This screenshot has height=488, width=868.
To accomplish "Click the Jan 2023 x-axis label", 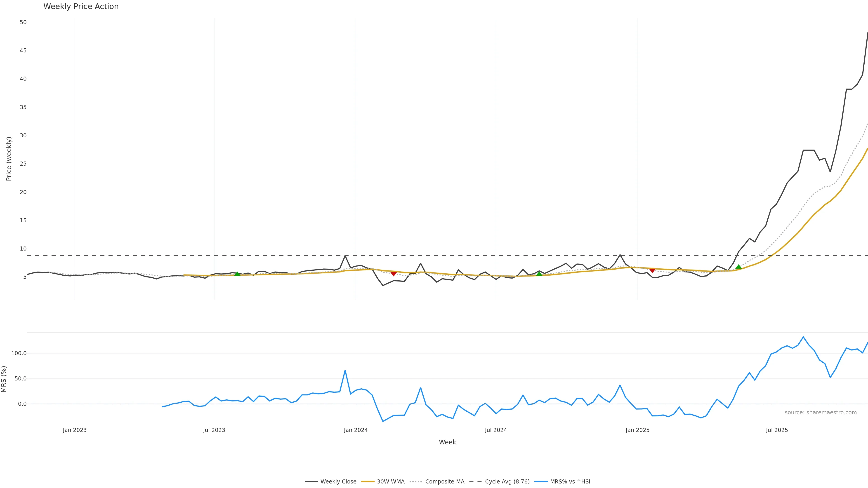I will [x=74, y=430].
